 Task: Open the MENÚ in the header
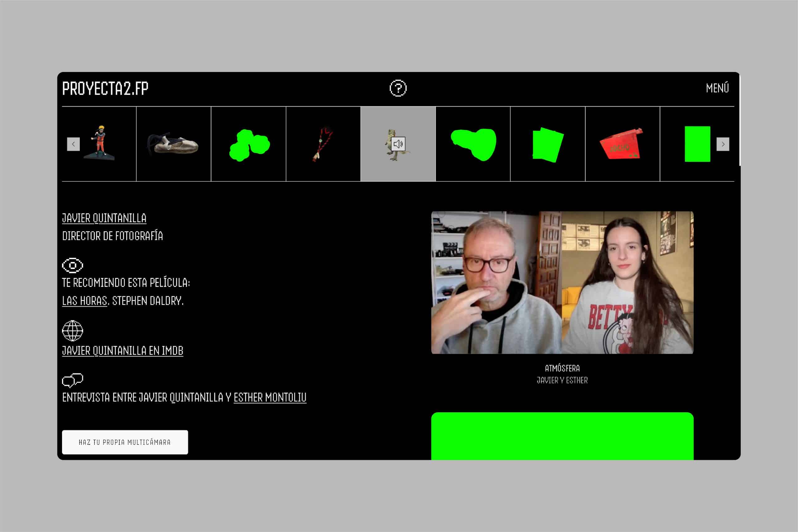point(717,88)
